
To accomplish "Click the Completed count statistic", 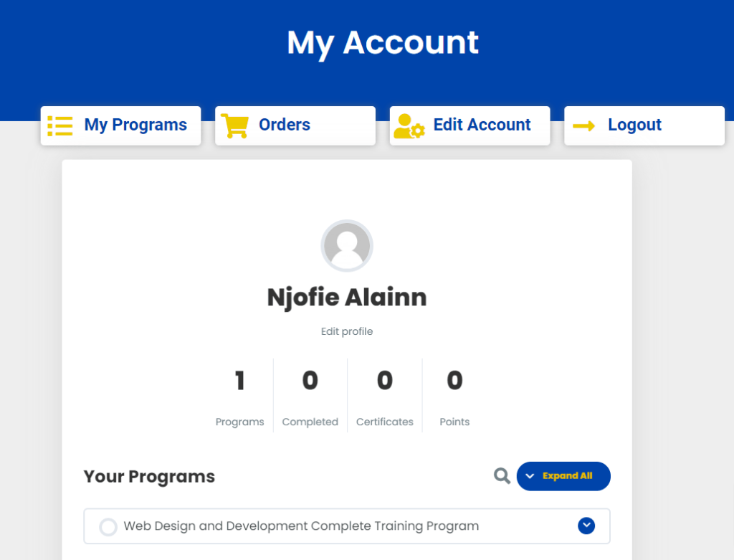I will [x=310, y=381].
